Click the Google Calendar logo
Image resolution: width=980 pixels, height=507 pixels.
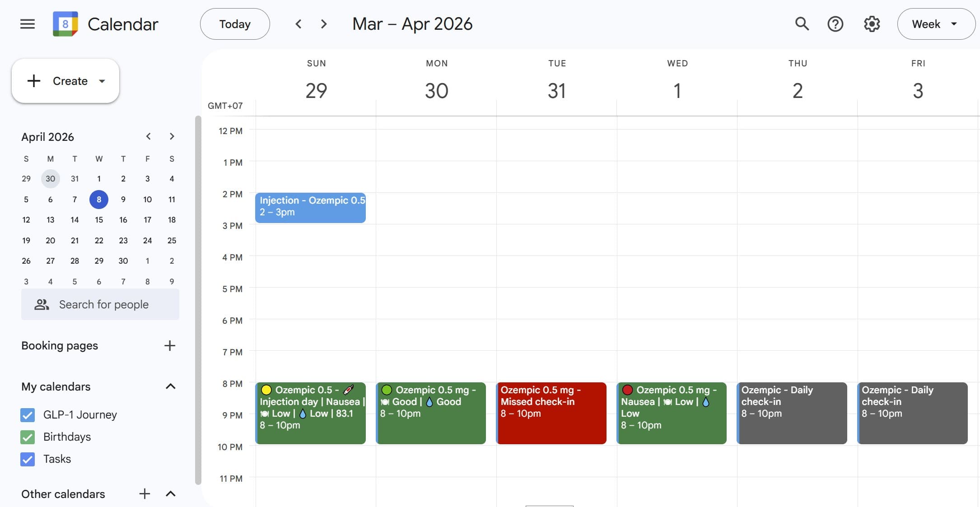65,24
